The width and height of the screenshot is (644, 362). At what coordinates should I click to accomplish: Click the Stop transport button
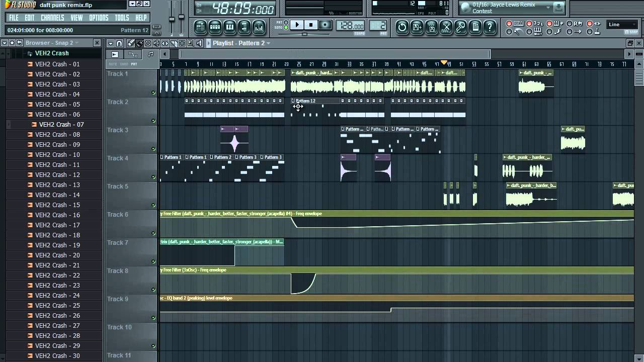pyautogui.click(x=311, y=25)
